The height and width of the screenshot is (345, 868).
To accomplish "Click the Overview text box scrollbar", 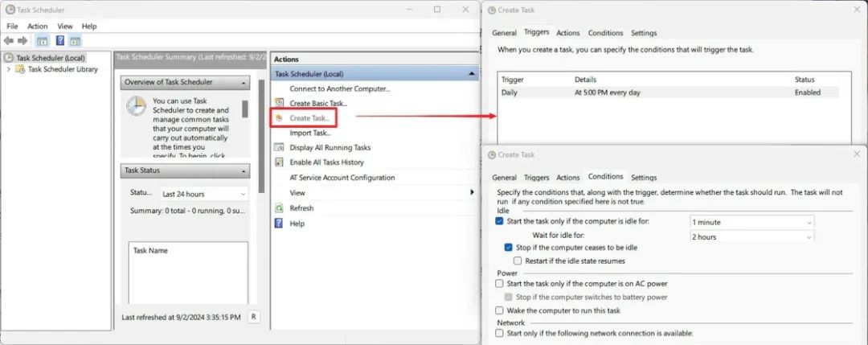I will (244, 109).
